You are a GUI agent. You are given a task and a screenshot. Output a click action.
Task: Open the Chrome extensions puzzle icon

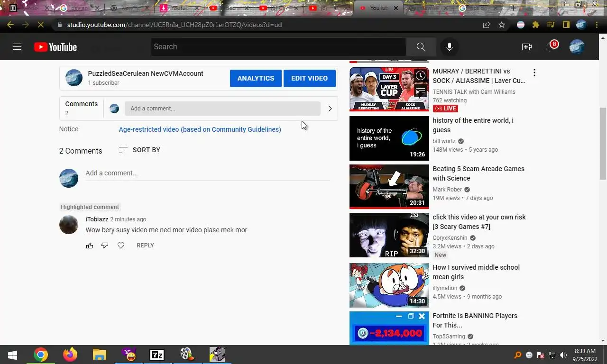point(536,25)
